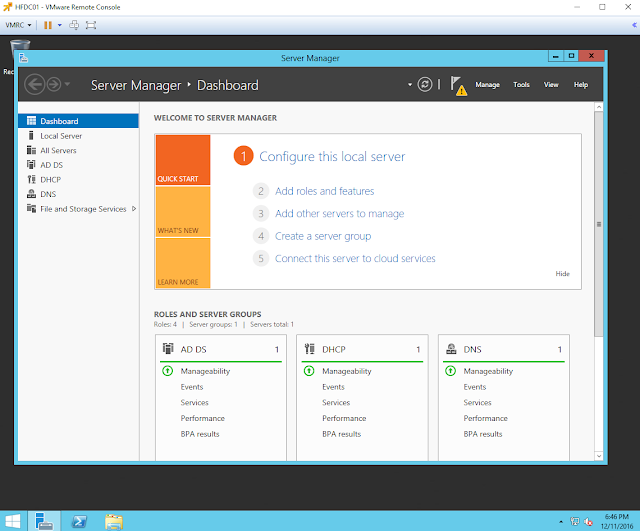Open BPA results in the DNS tile
640x531 pixels.
(x=483, y=434)
